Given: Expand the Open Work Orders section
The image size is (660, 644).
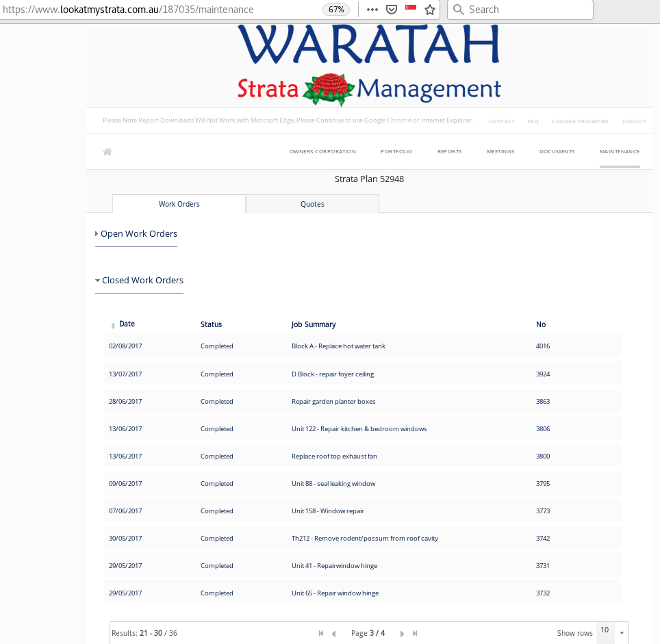Looking at the screenshot, I should tap(138, 234).
